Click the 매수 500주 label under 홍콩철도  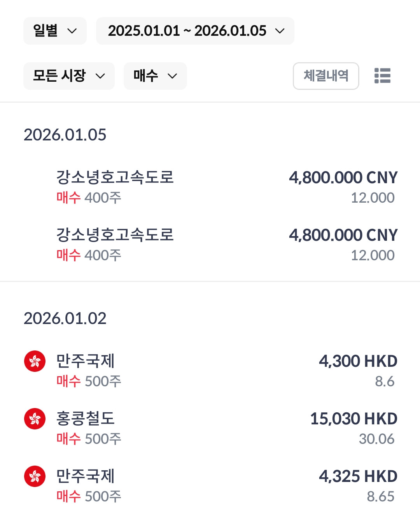point(89,439)
